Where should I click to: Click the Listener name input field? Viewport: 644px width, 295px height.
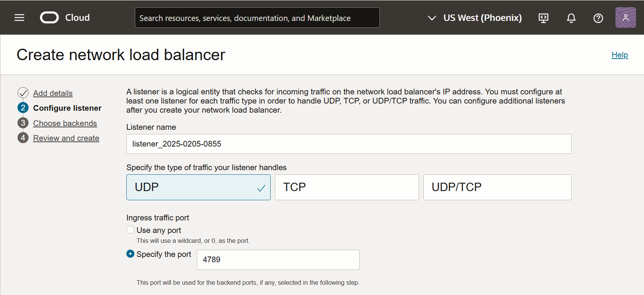tap(349, 144)
